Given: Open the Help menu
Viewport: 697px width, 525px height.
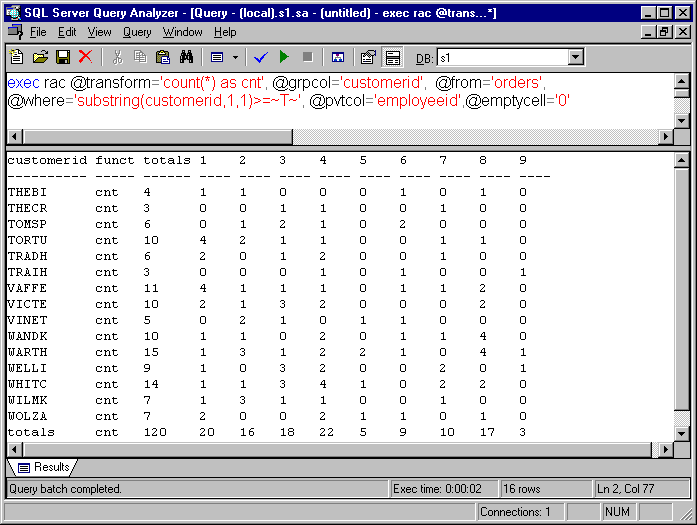Looking at the screenshot, I should [x=225, y=32].
